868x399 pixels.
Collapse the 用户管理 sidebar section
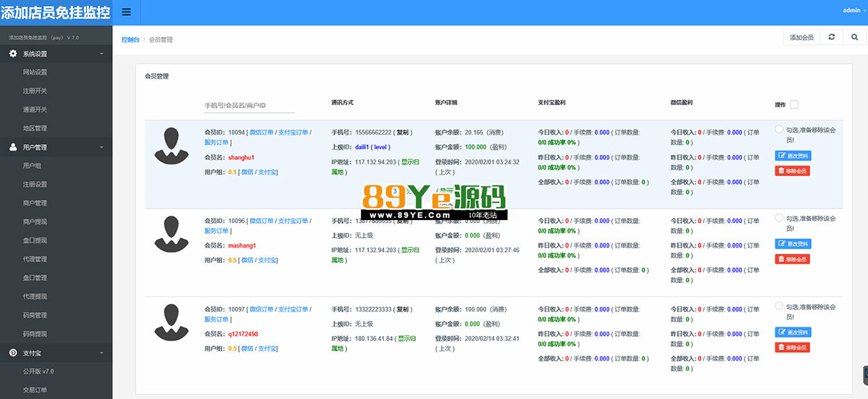click(x=101, y=147)
